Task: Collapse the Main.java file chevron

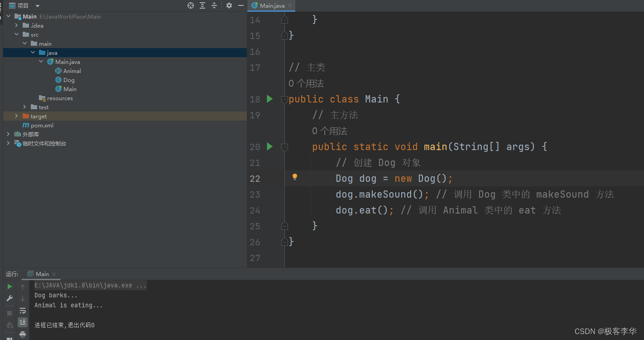Action: pyautogui.click(x=41, y=62)
